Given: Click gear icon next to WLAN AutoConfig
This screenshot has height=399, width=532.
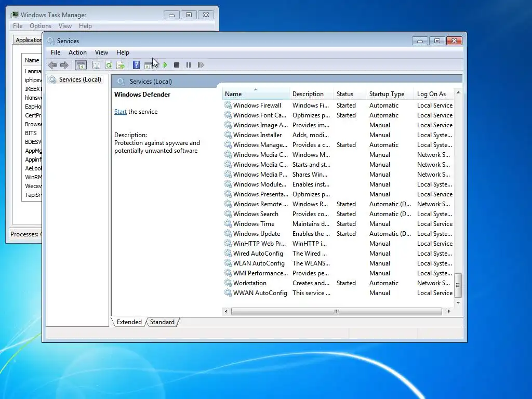Looking at the screenshot, I should (228, 263).
